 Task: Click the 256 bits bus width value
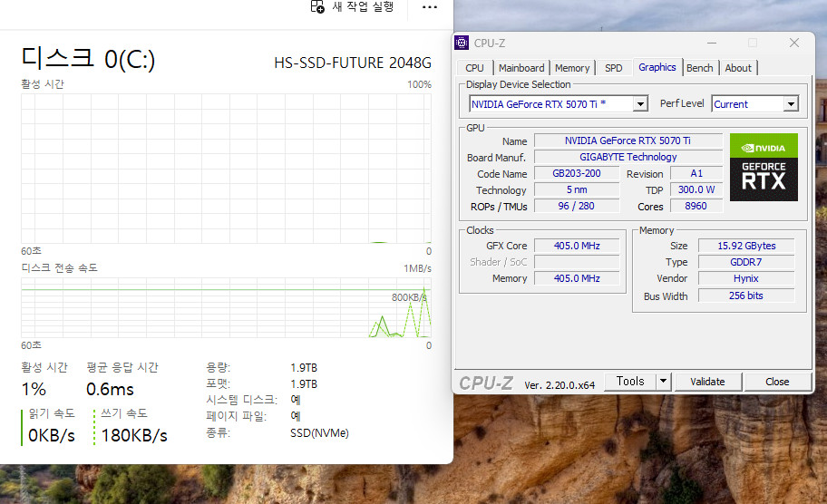(746, 296)
